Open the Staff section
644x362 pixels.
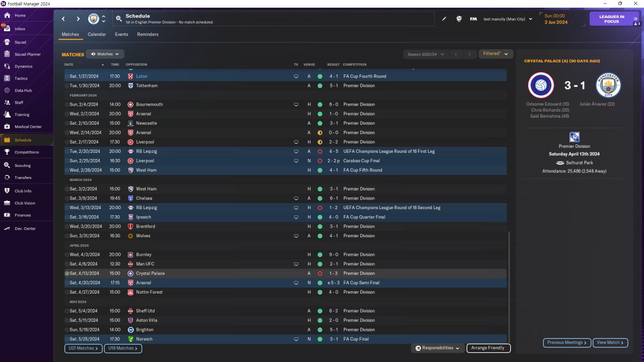[x=19, y=103]
